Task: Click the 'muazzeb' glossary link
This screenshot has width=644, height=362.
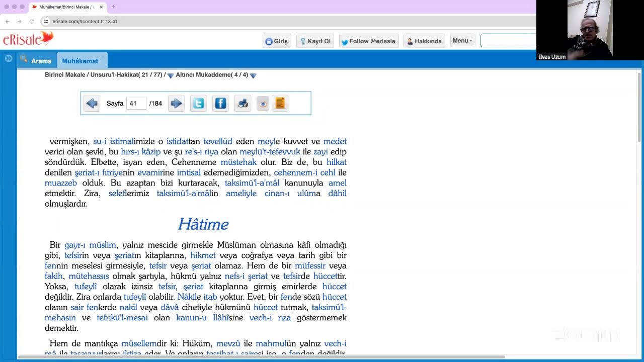Action: 61,183
